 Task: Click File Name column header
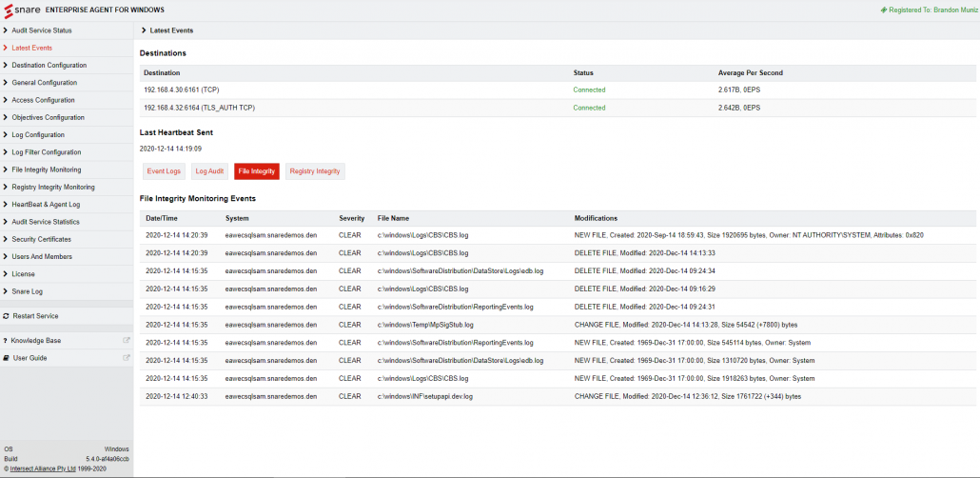(x=393, y=218)
